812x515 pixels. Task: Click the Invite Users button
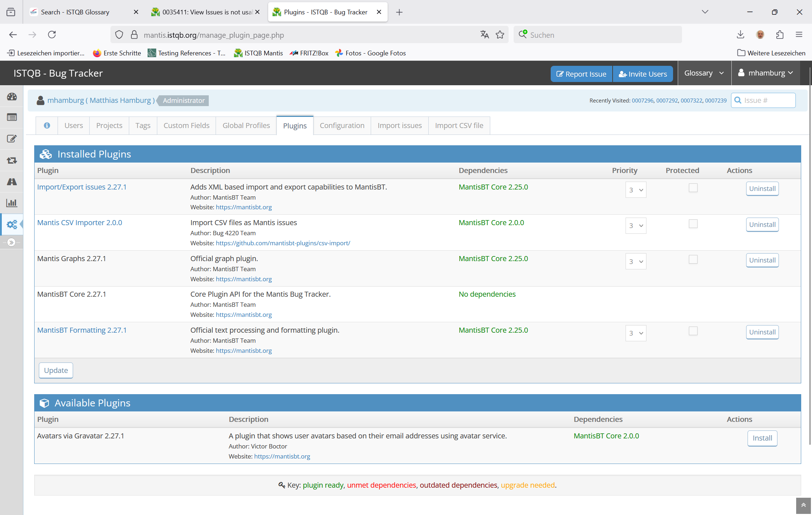coord(643,74)
